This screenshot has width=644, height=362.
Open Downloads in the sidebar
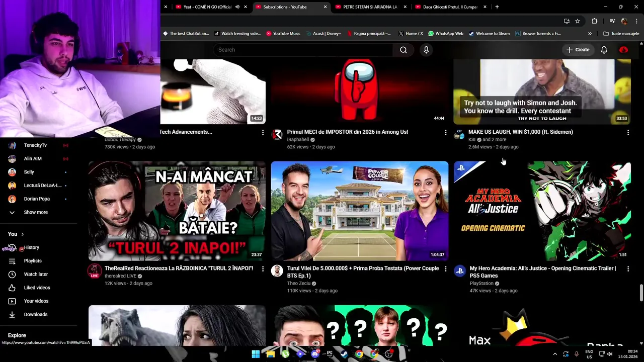[36, 315]
